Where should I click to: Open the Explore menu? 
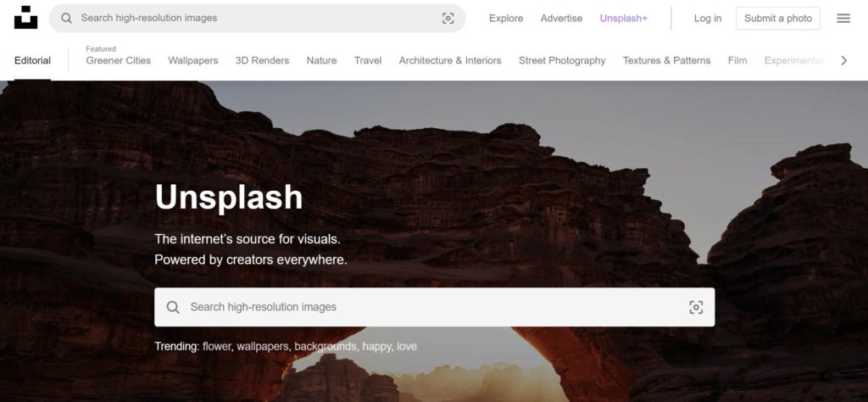pos(506,19)
